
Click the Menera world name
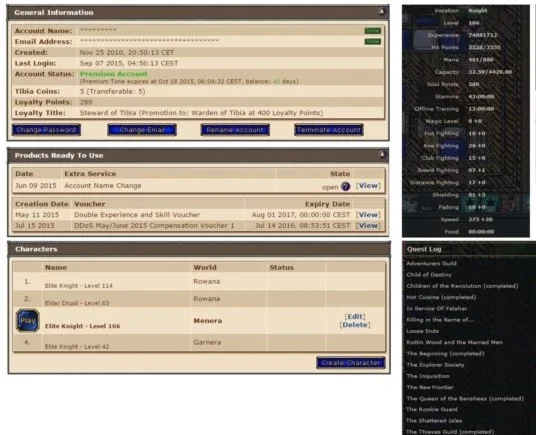click(x=208, y=321)
